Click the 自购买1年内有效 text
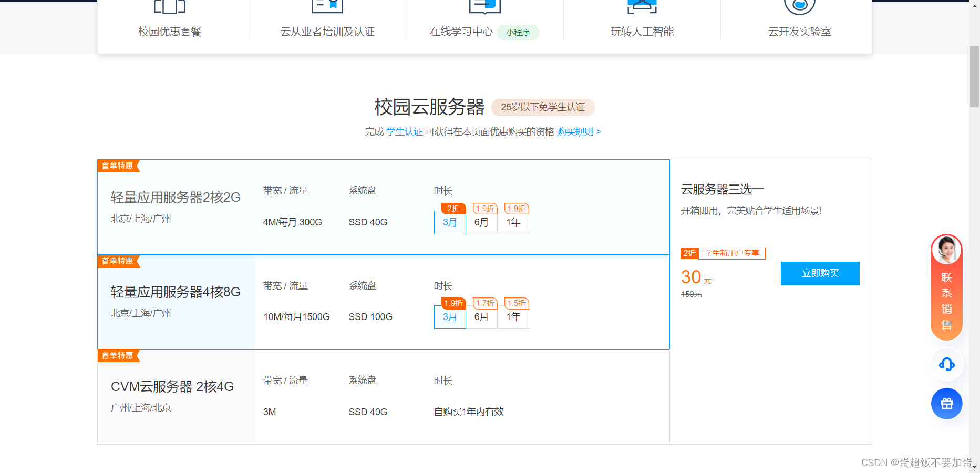 click(x=469, y=412)
